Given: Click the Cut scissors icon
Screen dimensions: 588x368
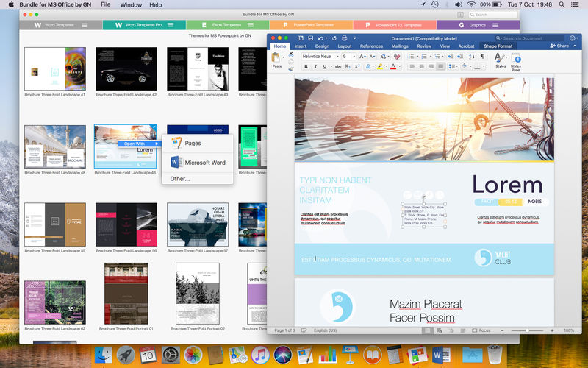Looking at the screenshot, I should coord(290,54).
